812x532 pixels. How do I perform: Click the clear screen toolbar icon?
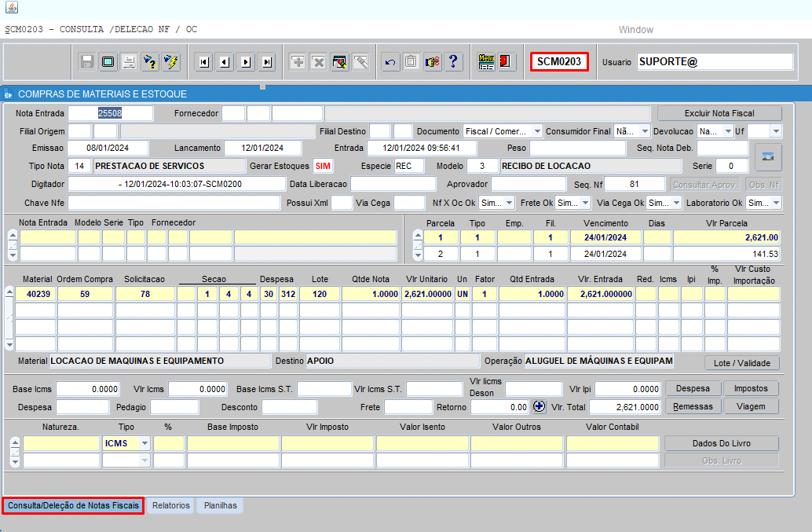(108, 62)
